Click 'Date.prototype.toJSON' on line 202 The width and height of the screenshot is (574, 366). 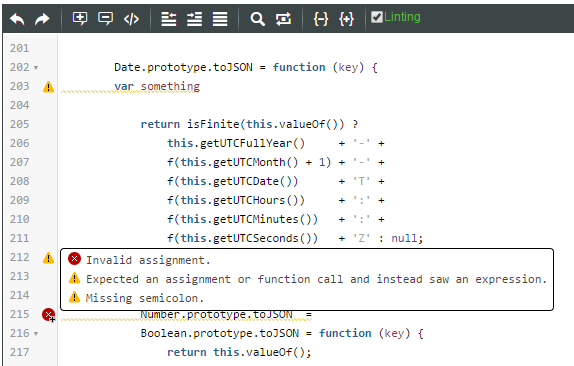click(183, 67)
